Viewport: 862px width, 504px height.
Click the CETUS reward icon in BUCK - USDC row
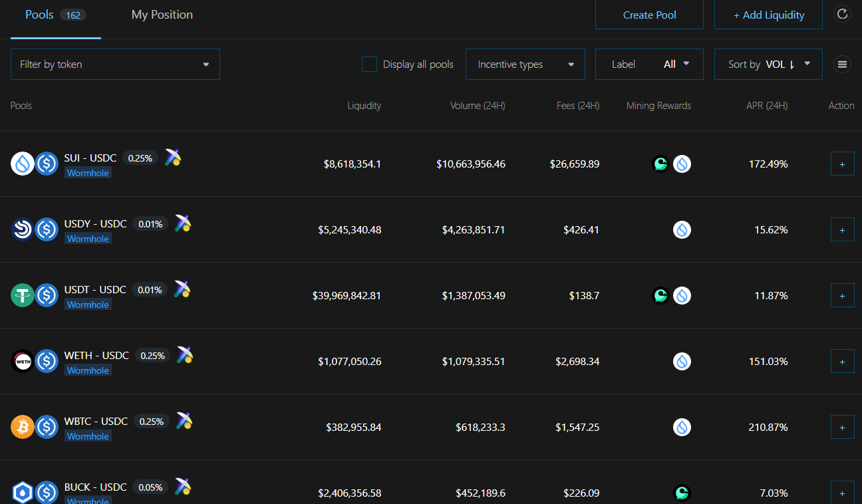coord(682,493)
